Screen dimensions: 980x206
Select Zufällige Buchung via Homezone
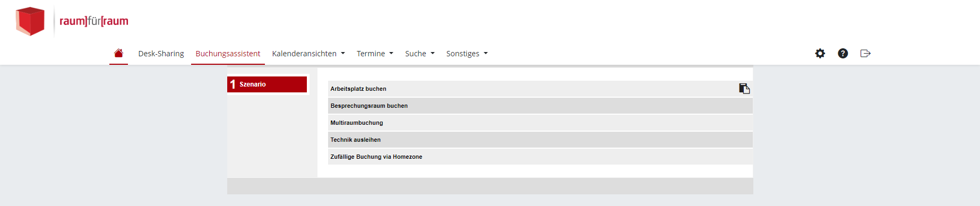pyautogui.click(x=540, y=157)
